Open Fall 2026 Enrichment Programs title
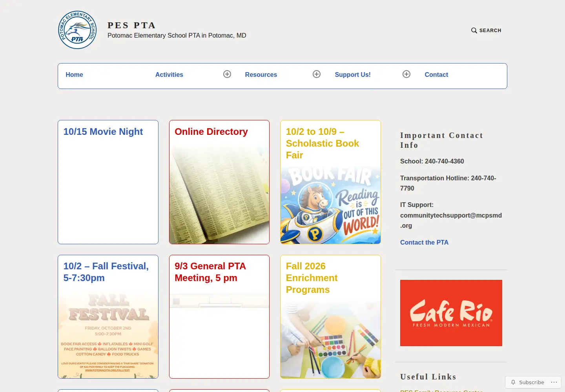 (x=312, y=278)
